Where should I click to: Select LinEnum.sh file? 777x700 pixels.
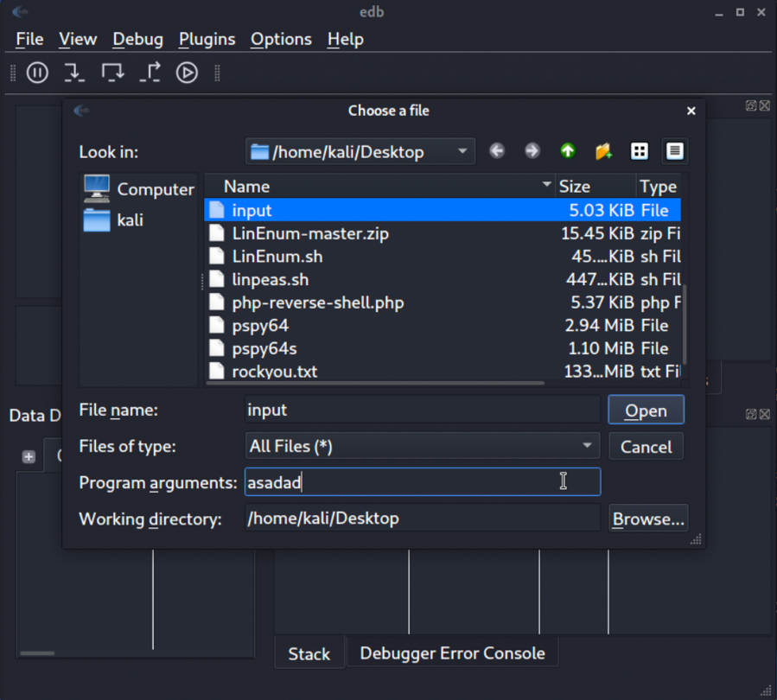(443, 256)
